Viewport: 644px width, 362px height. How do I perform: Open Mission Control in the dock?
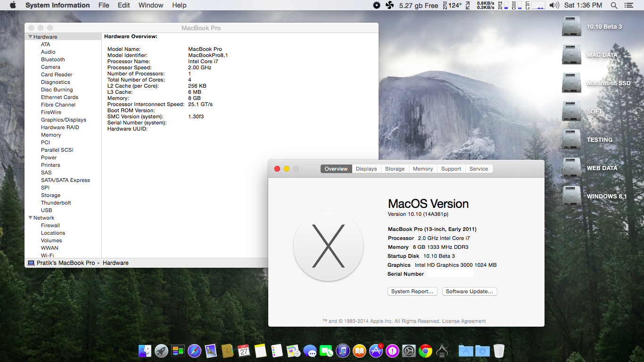click(x=178, y=351)
